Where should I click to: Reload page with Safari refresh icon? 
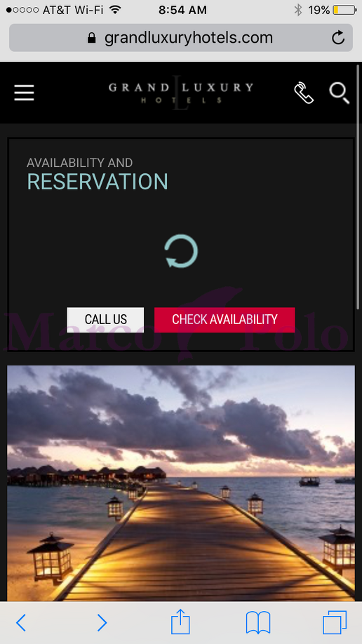click(337, 38)
